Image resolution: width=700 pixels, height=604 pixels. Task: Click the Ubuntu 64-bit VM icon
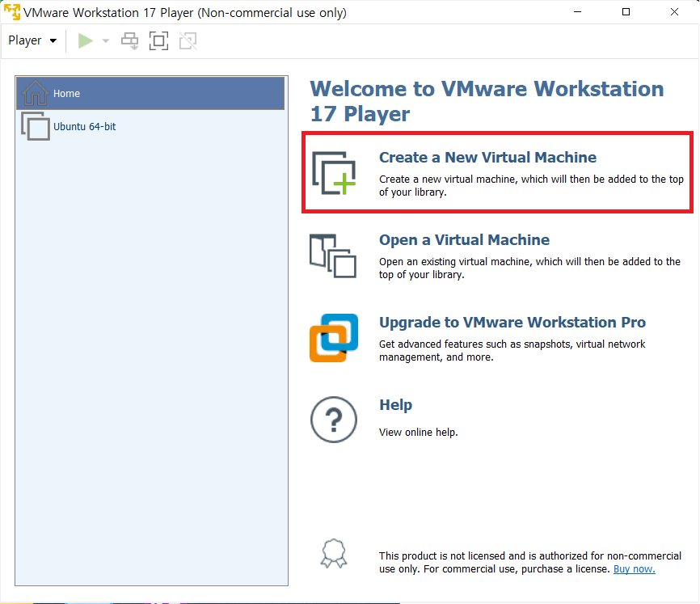[x=36, y=126]
